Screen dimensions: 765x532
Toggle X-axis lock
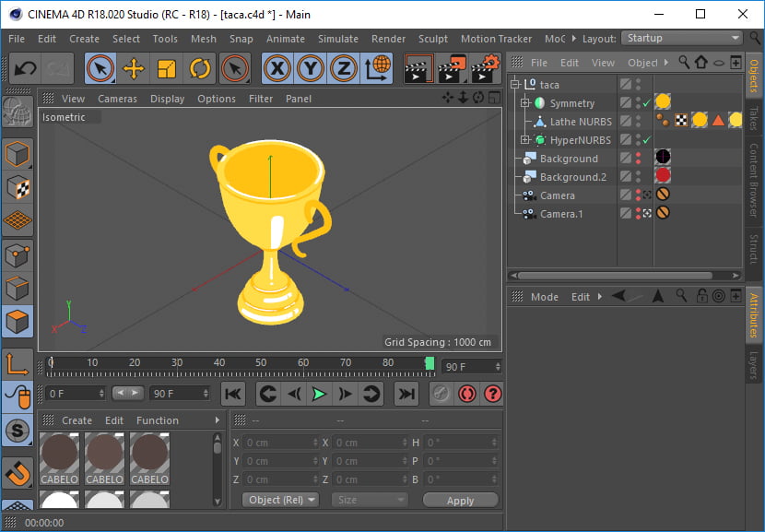click(x=277, y=68)
